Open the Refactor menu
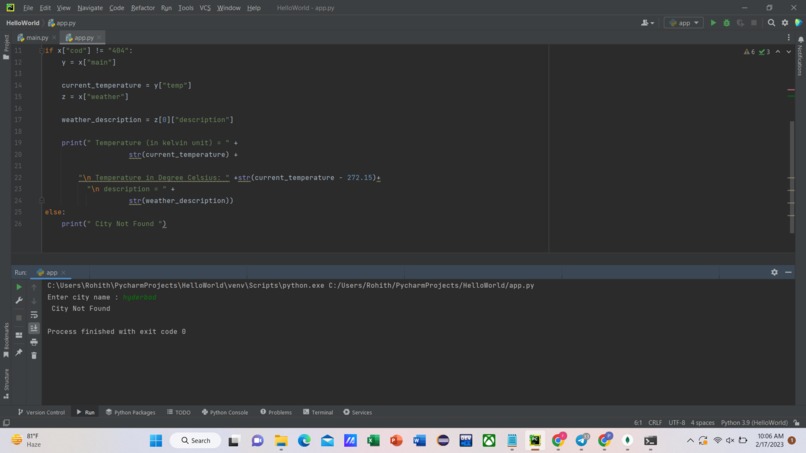Viewport: 806px width, 453px height. pyautogui.click(x=143, y=8)
